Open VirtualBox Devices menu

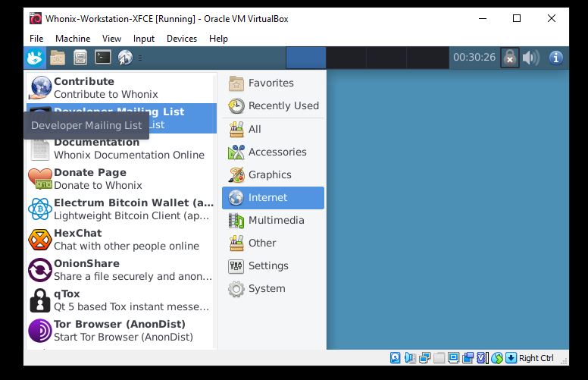[182, 39]
